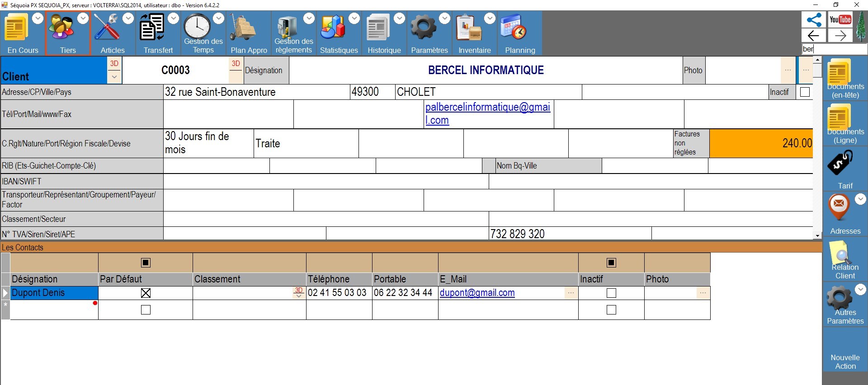Open the Planning calendar icon
Screen dimensions: 868x385
(x=514, y=27)
